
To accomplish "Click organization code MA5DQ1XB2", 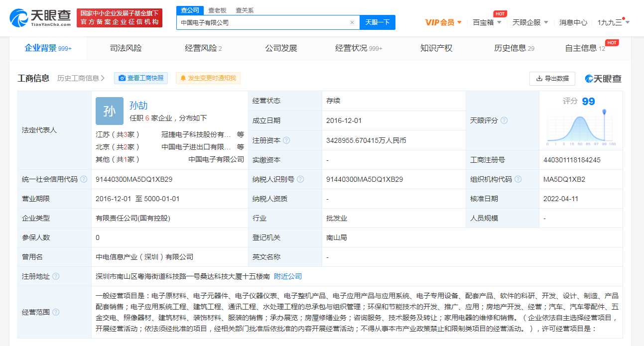I will point(564,179).
